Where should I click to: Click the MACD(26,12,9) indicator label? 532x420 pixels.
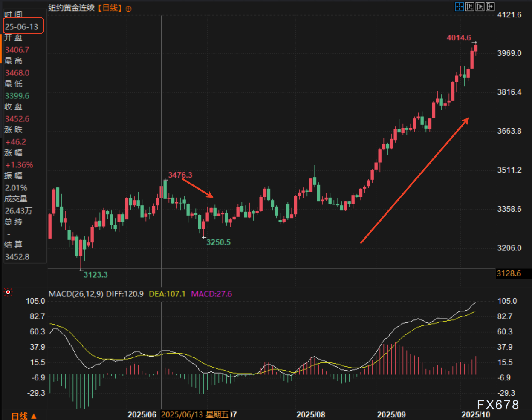pyautogui.click(x=75, y=294)
